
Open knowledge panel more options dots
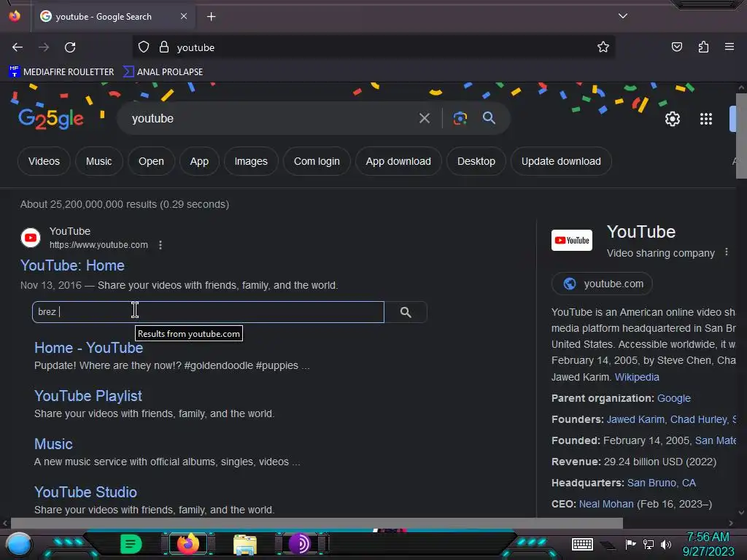(x=726, y=252)
